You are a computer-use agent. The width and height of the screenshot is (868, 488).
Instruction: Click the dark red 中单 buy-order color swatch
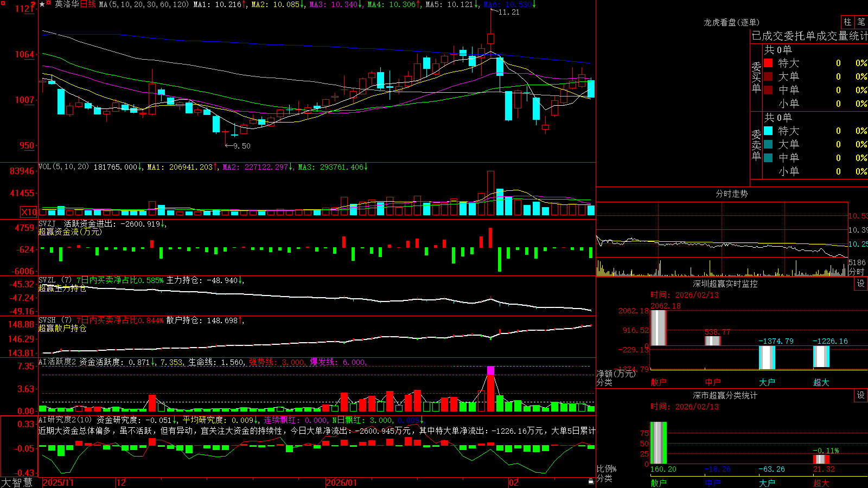click(x=768, y=90)
